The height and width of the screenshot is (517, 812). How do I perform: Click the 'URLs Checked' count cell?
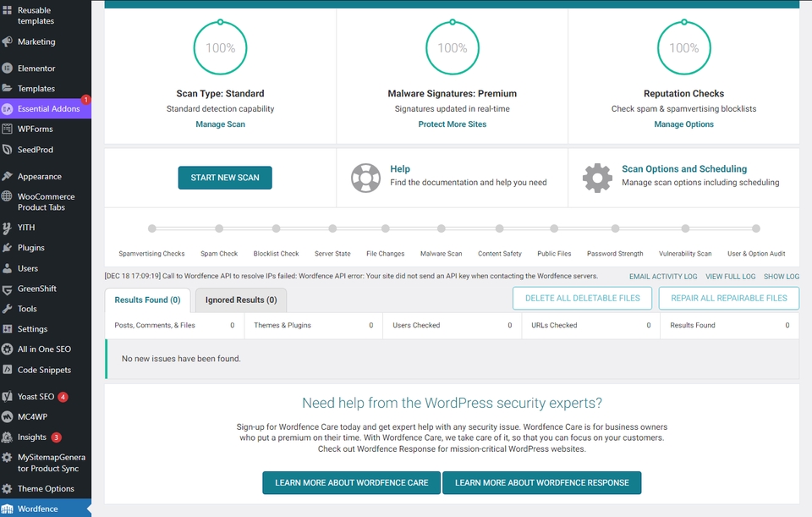pyautogui.click(x=591, y=325)
